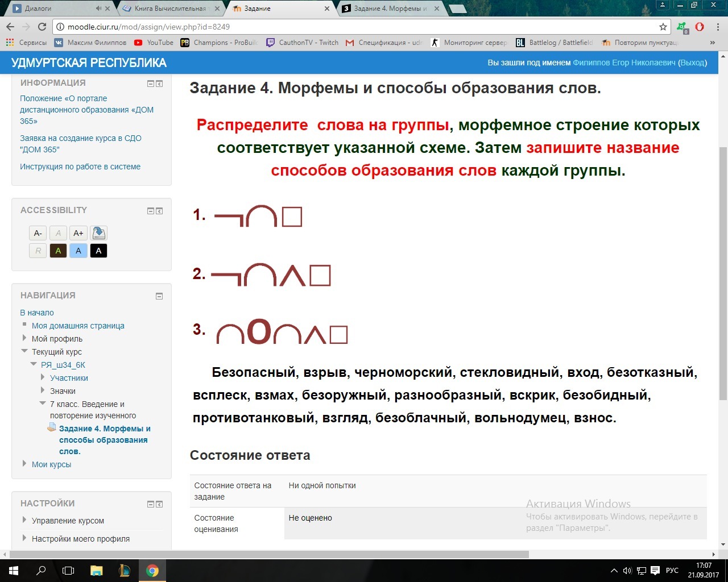Increase font size with A+ button
The width and height of the screenshot is (728, 582).
78,233
